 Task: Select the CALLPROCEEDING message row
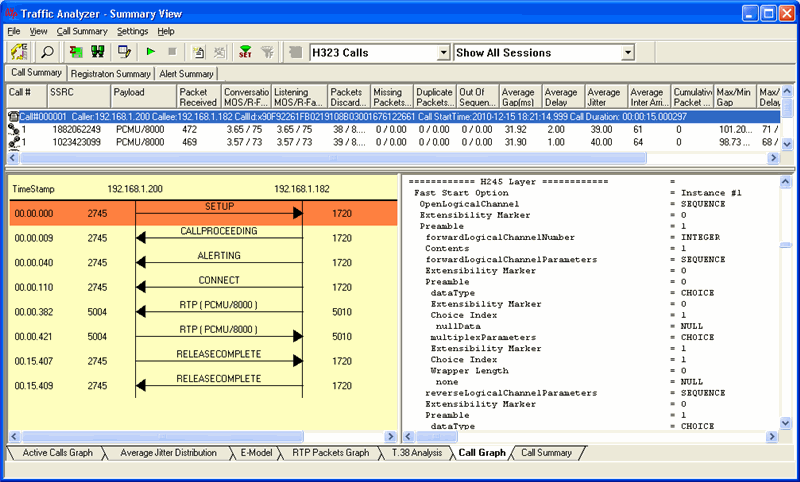203,238
